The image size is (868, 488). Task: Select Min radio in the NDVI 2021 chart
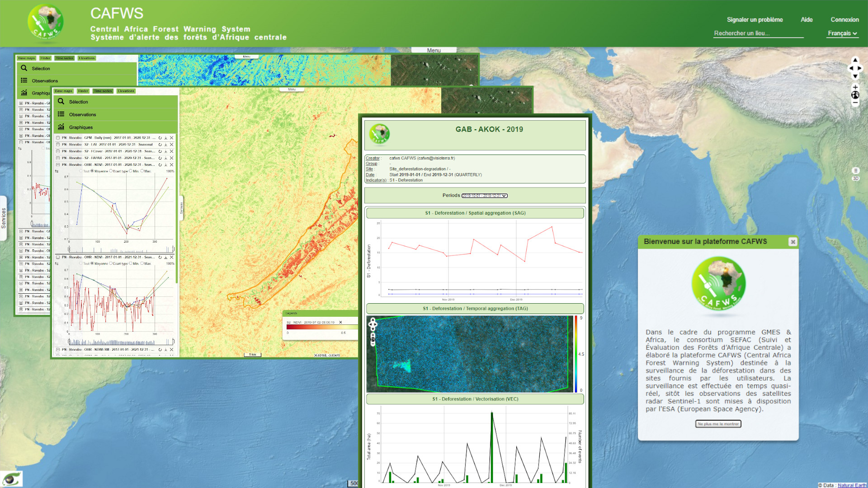coord(131,263)
